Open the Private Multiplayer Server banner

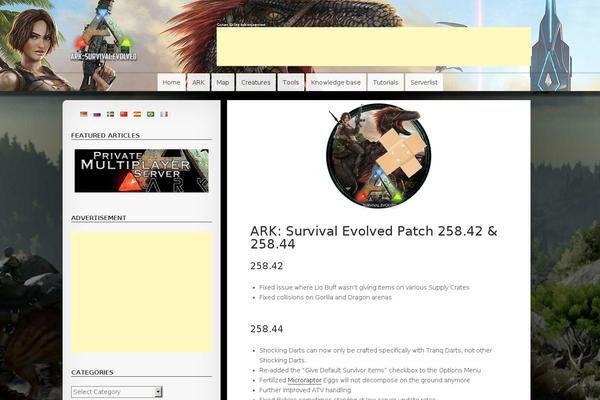pyautogui.click(x=142, y=171)
